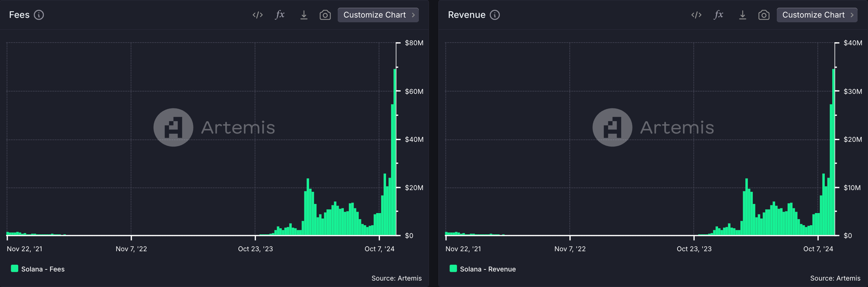This screenshot has width=868, height=287.
Task: Download the Fees chart data
Action: pos(304,15)
